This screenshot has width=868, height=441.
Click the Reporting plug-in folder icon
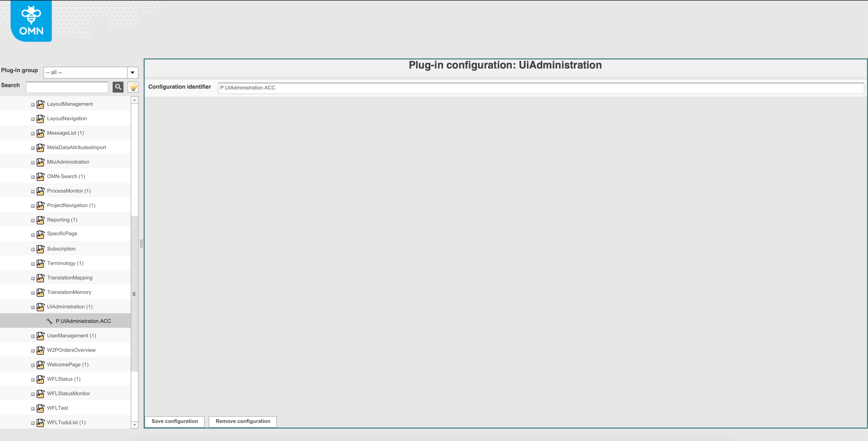click(x=41, y=220)
